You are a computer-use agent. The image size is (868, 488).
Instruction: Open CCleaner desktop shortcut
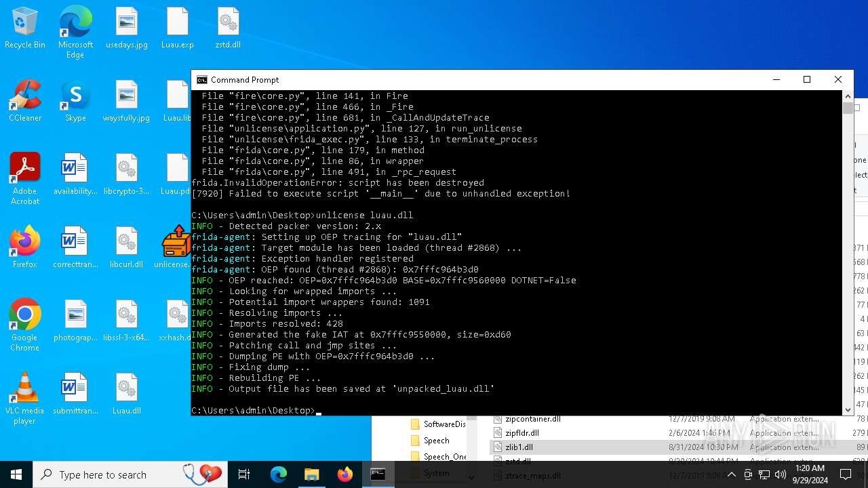(x=25, y=102)
